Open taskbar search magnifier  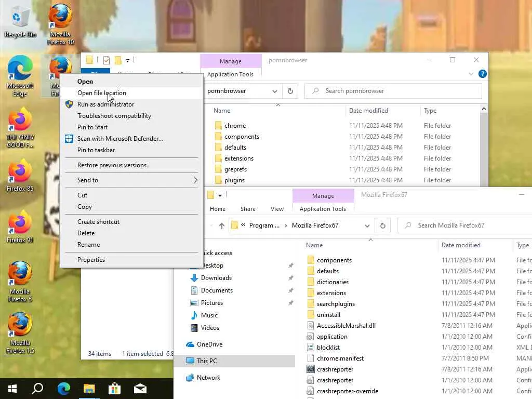click(x=37, y=389)
